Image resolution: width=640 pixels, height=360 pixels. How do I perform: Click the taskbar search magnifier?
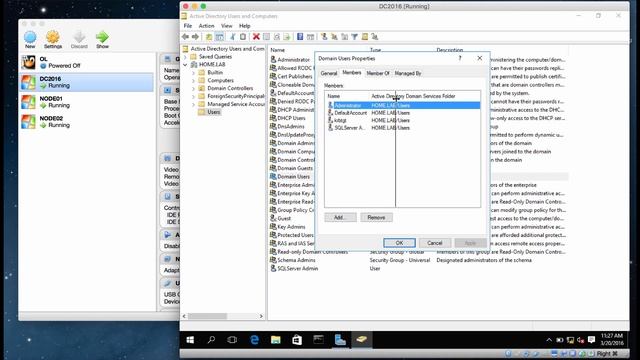[x=211, y=340]
